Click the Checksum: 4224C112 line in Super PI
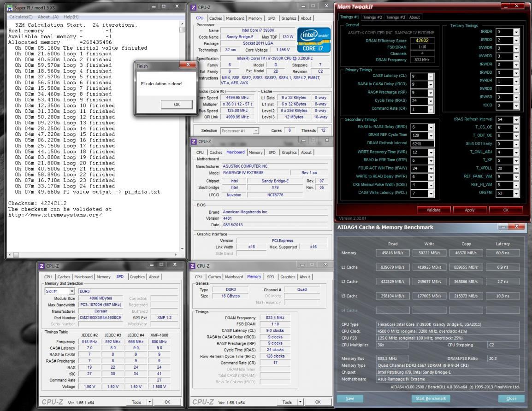Screen dimensions: 532x411 click(37, 204)
